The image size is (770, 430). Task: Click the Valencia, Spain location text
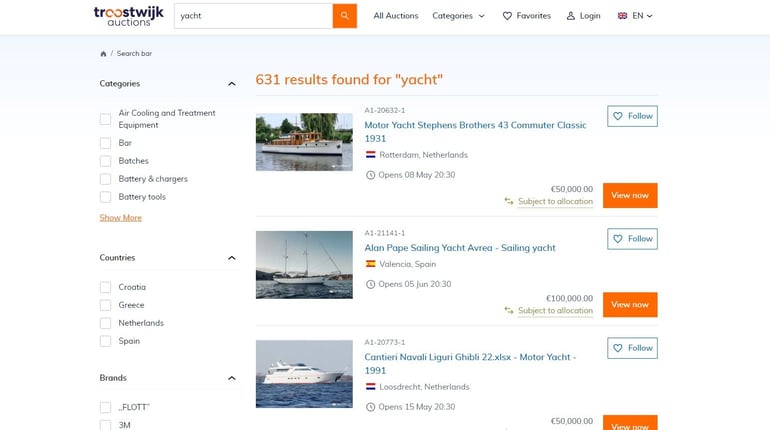[x=408, y=264]
